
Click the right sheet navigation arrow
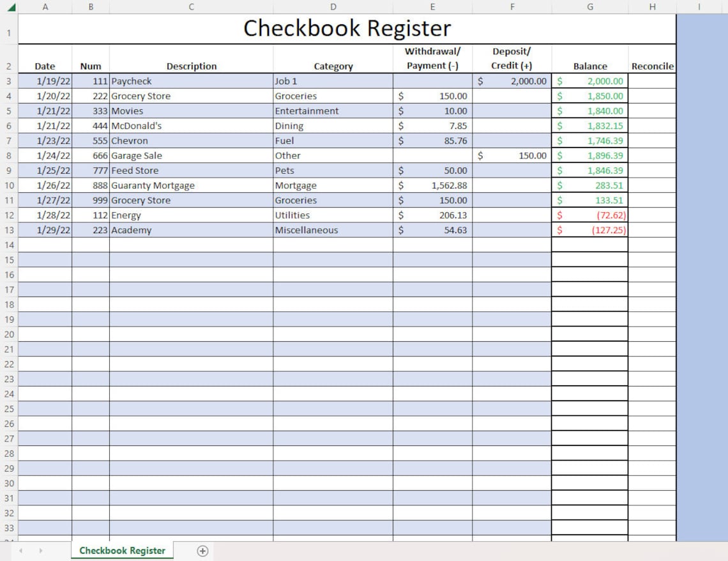tap(40, 550)
